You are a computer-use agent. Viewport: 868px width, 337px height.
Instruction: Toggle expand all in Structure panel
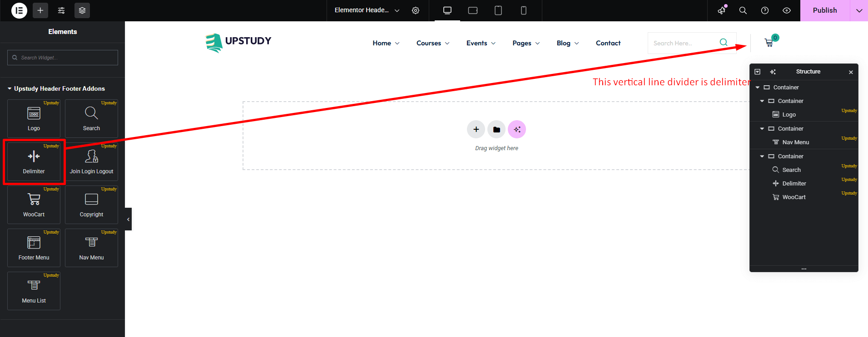pyautogui.click(x=757, y=72)
